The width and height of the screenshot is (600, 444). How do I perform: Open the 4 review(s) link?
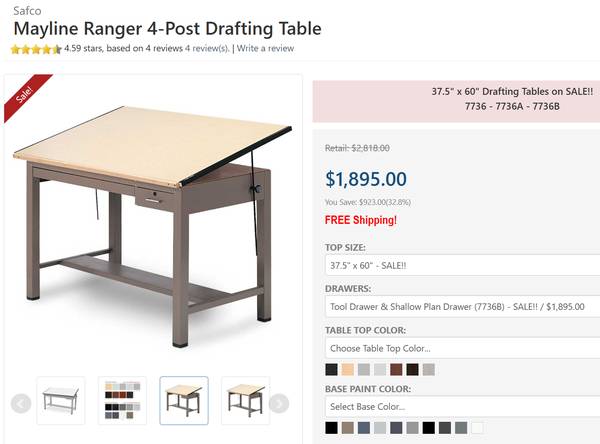click(207, 48)
